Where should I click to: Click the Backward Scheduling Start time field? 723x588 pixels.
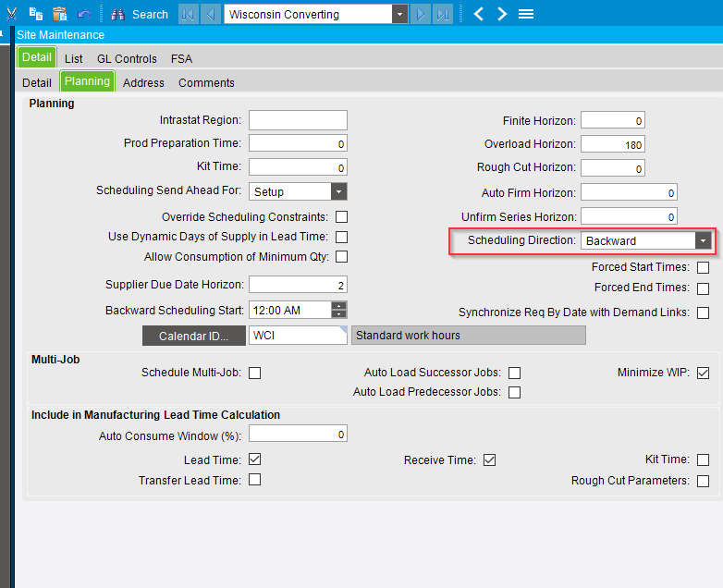click(290, 310)
